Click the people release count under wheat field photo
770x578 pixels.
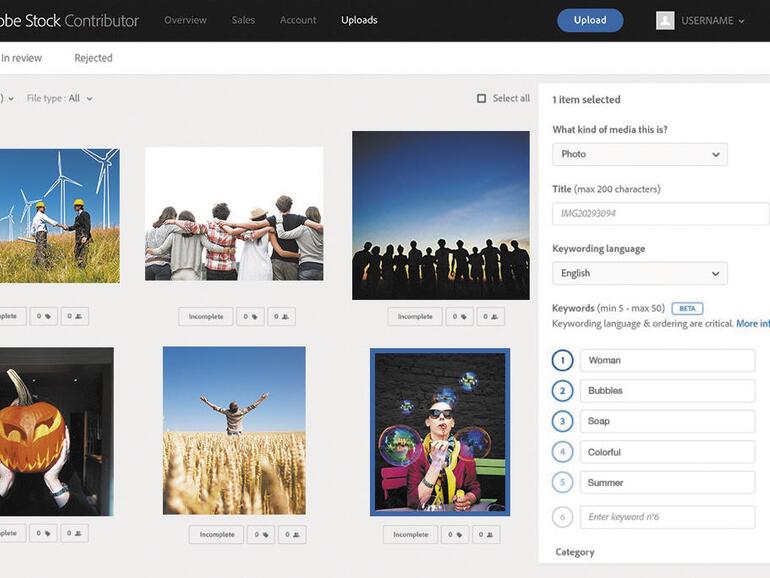pyautogui.click(x=292, y=534)
